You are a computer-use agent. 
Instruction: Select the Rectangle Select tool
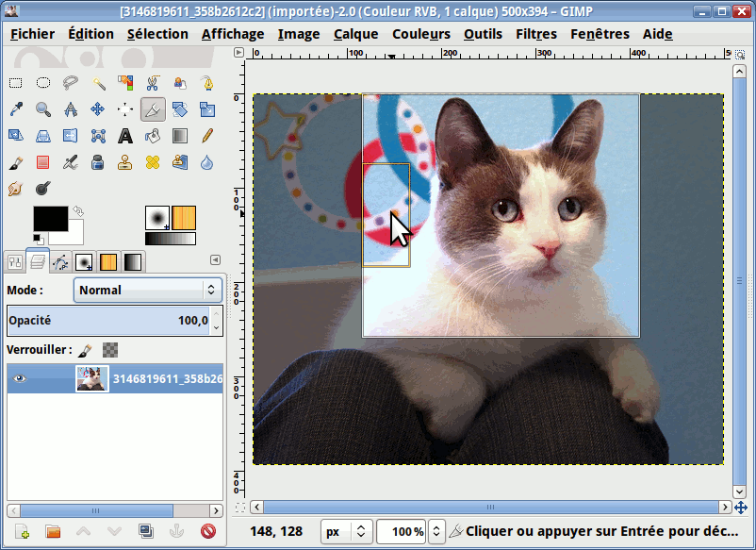16,83
